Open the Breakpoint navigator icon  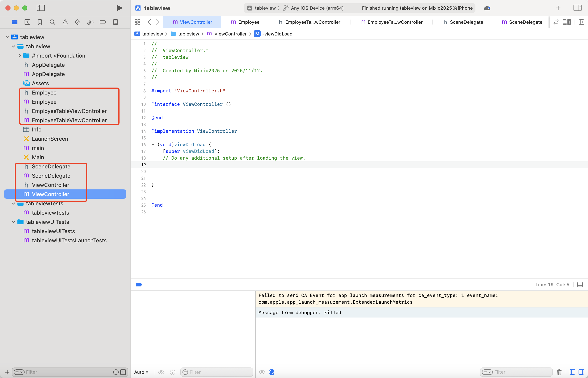pos(102,22)
